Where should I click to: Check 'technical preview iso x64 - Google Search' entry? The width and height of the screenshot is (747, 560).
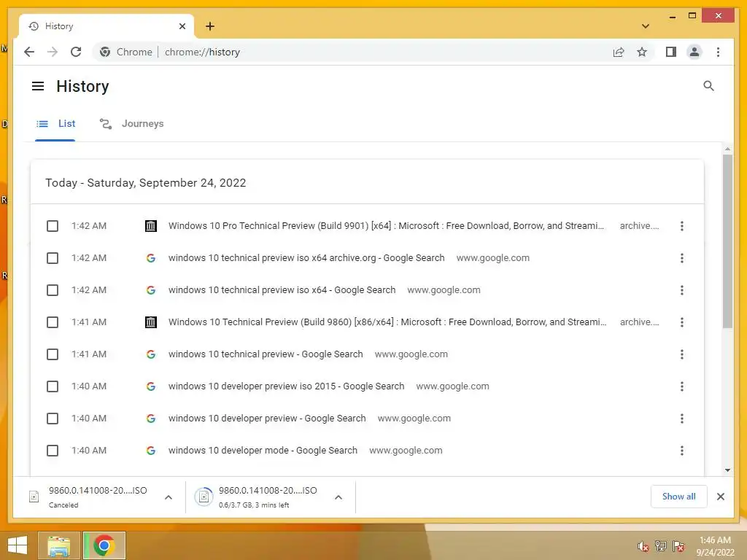tap(53, 290)
